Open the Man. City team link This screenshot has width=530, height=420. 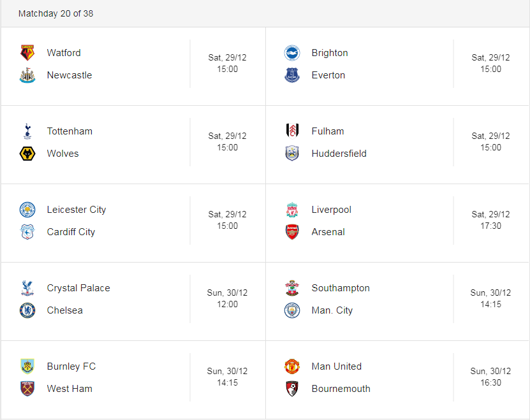tap(332, 310)
